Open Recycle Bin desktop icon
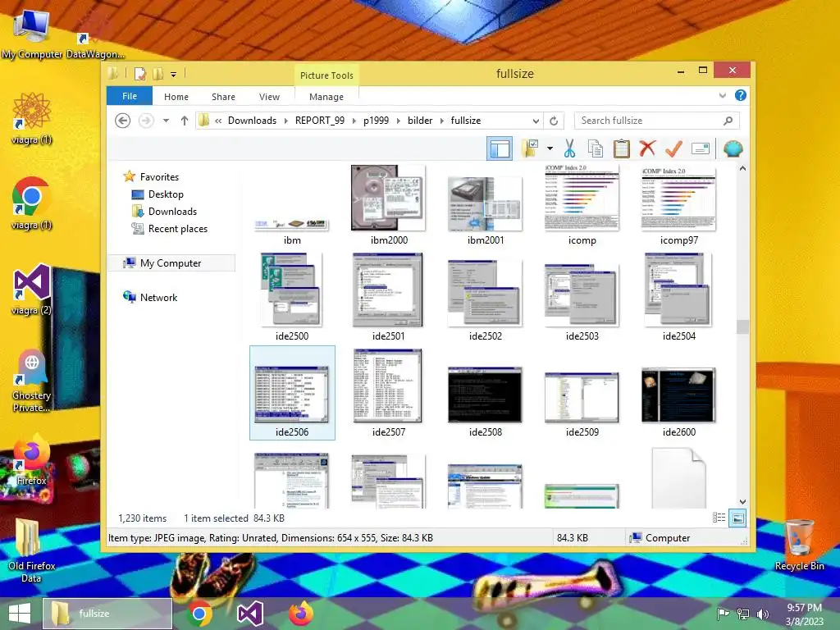The image size is (840, 630). [x=799, y=545]
